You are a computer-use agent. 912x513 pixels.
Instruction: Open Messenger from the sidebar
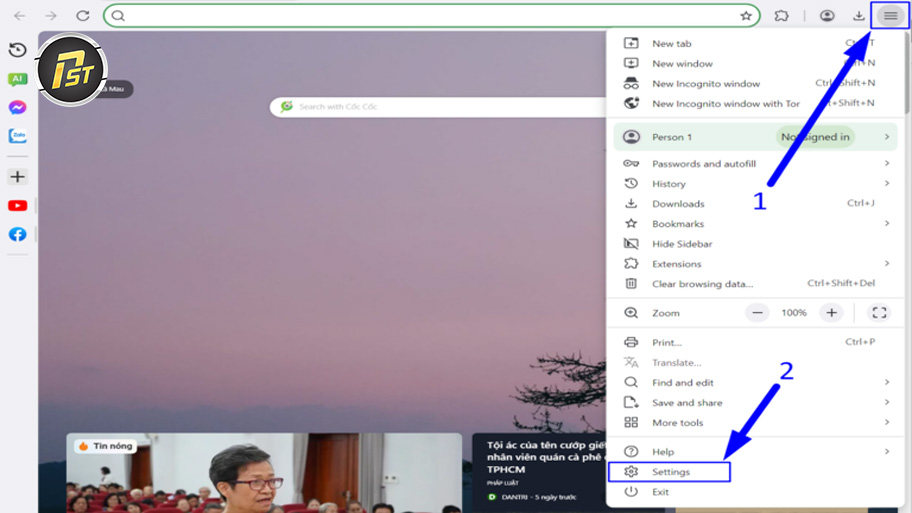click(x=17, y=108)
